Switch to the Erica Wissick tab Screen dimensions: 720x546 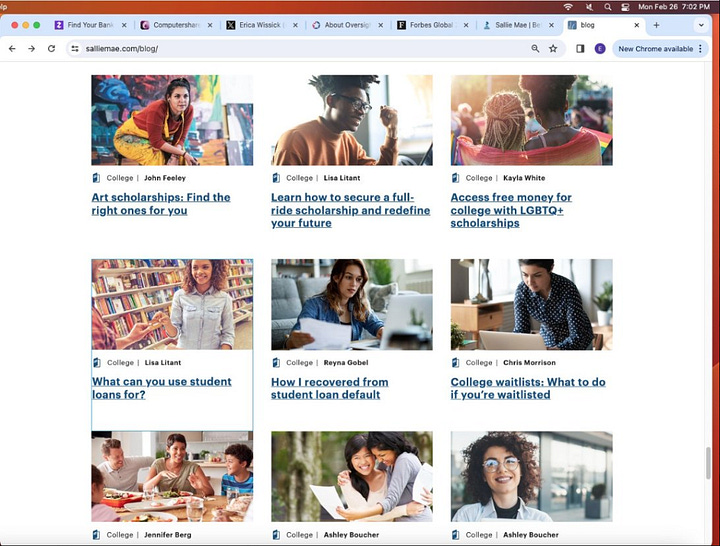[261, 25]
